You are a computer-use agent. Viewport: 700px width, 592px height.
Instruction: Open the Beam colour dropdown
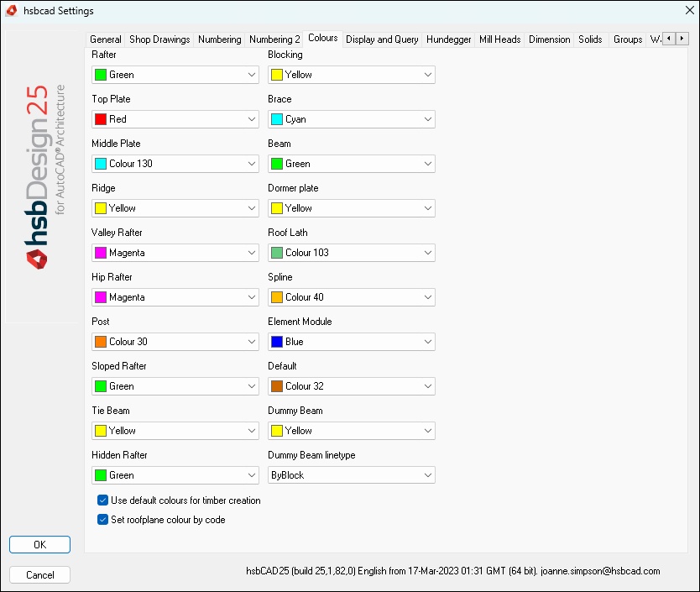(x=352, y=164)
